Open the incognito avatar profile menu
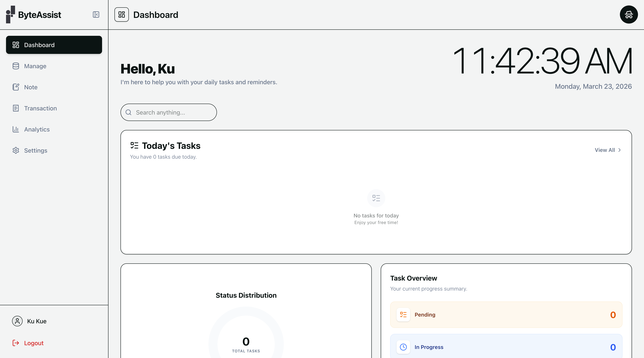644x358 pixels. coord(629,15)
